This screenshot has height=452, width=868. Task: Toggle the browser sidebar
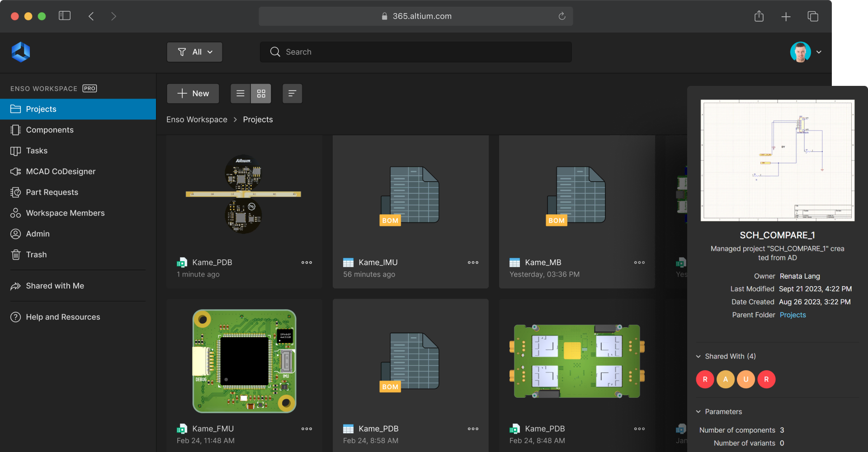(65, 16)
